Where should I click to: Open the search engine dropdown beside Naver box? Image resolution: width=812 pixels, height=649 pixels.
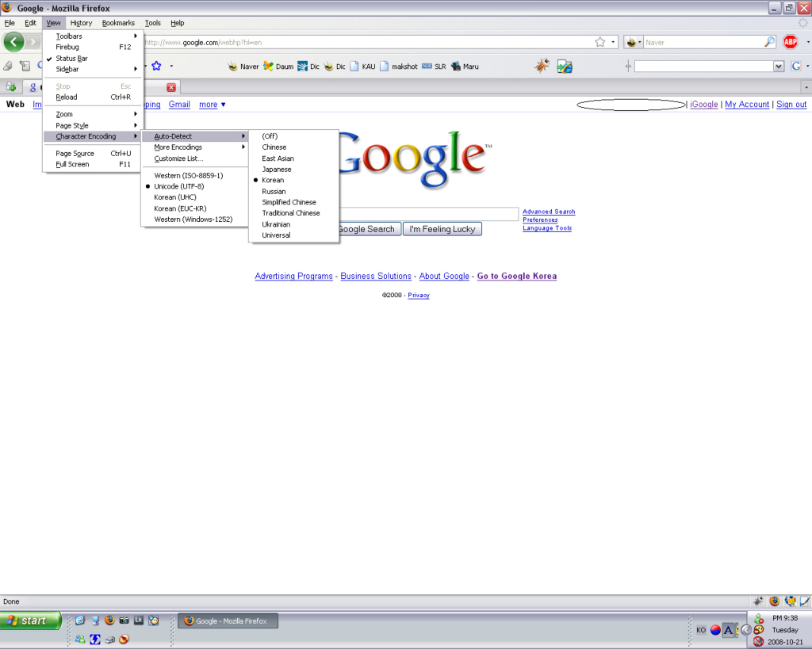point(633,43)
